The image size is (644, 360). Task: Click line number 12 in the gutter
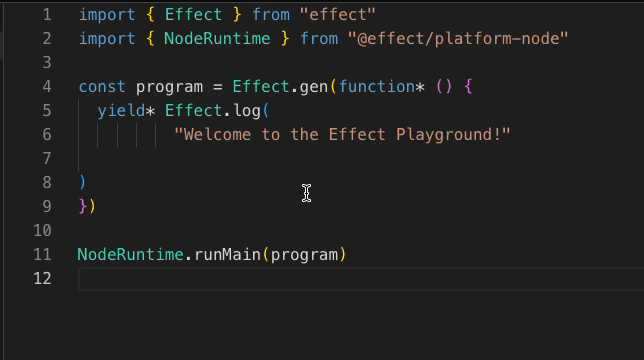pos(42,278)
